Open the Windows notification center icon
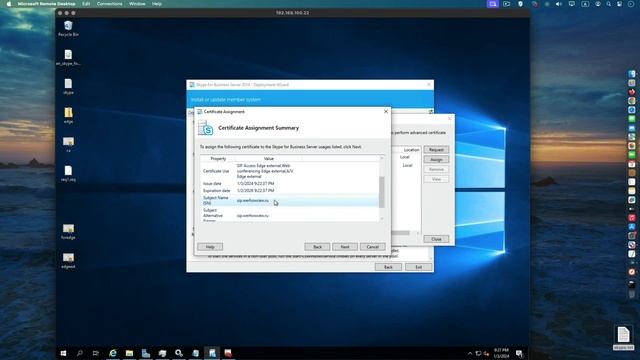Screen dimensions: 640x360 519,353
